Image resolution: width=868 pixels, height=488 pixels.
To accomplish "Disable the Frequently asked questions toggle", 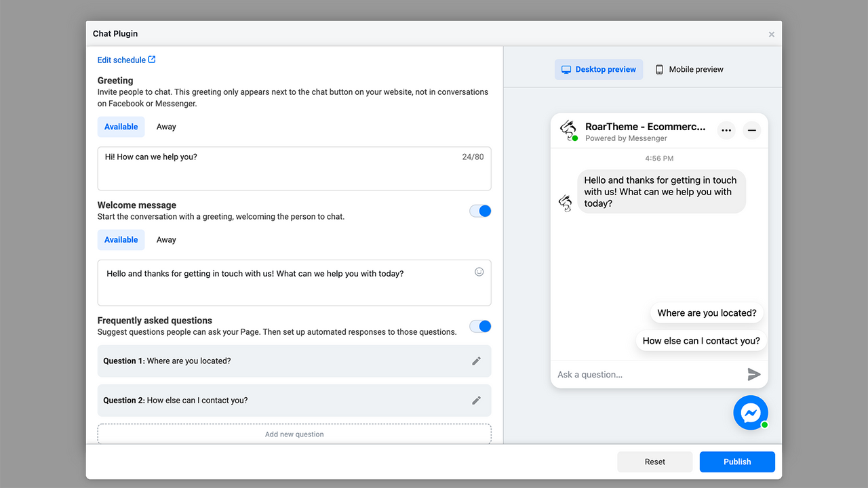I will [480, 326].
